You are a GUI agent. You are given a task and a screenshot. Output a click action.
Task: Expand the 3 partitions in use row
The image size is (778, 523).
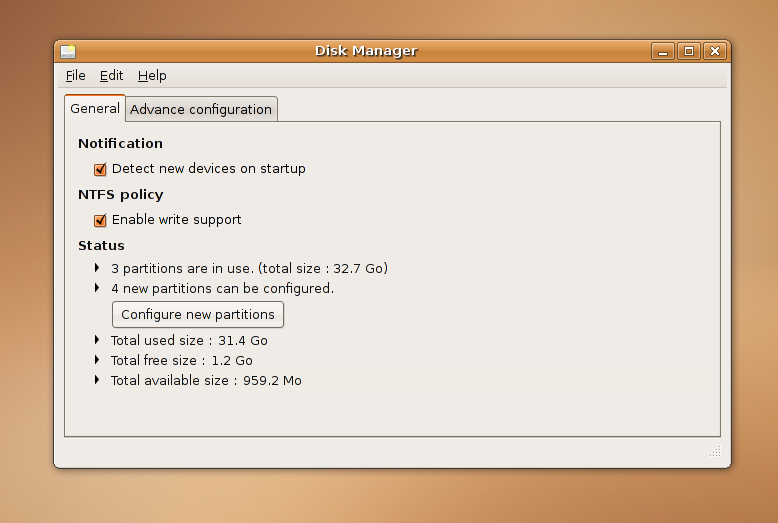pyautogui.click(x=97, y=268)
